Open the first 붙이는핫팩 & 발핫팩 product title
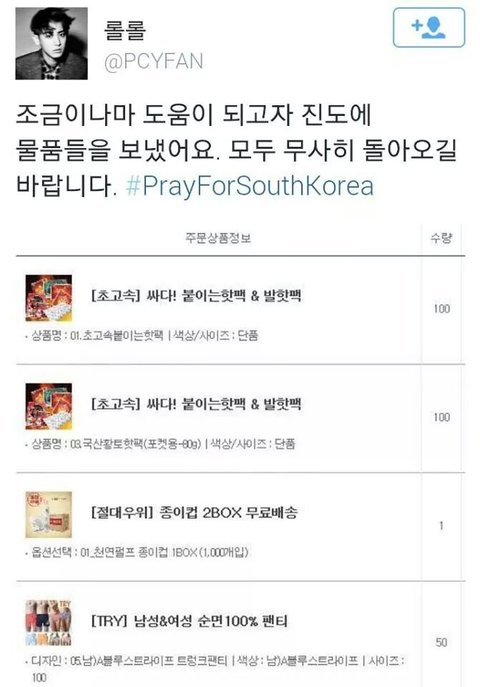 click(196, 296)
